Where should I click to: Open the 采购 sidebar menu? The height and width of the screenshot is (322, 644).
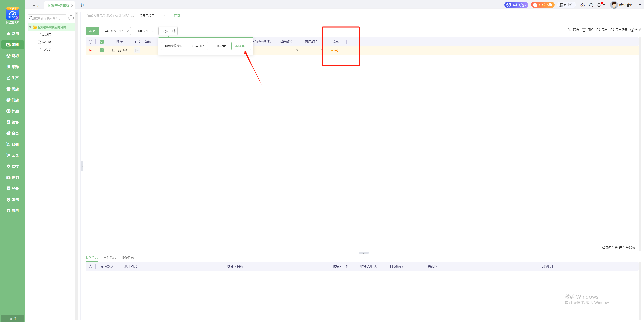tap(13, 67)
